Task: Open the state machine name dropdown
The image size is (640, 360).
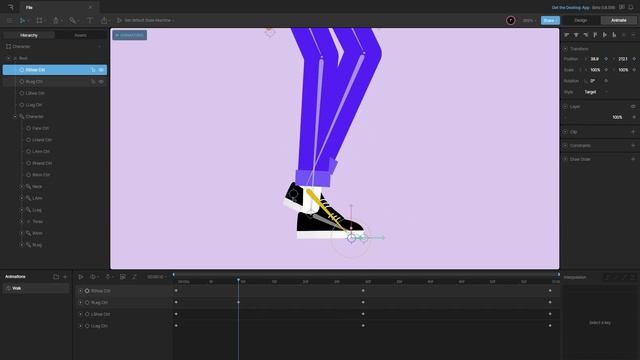Action: coord(149,20)
